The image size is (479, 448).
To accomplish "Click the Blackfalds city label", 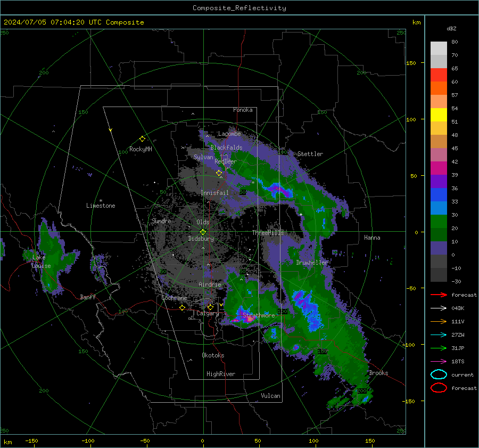I will point(226,148).
